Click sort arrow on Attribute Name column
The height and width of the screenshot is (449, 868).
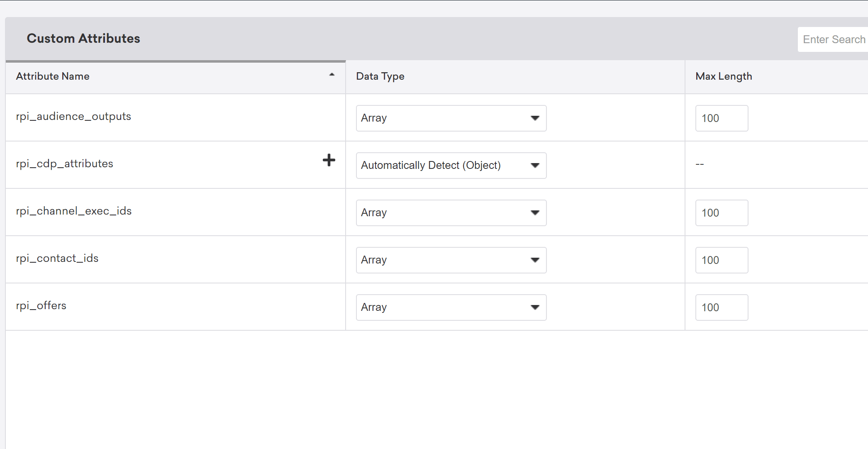(x=332, y=75)
